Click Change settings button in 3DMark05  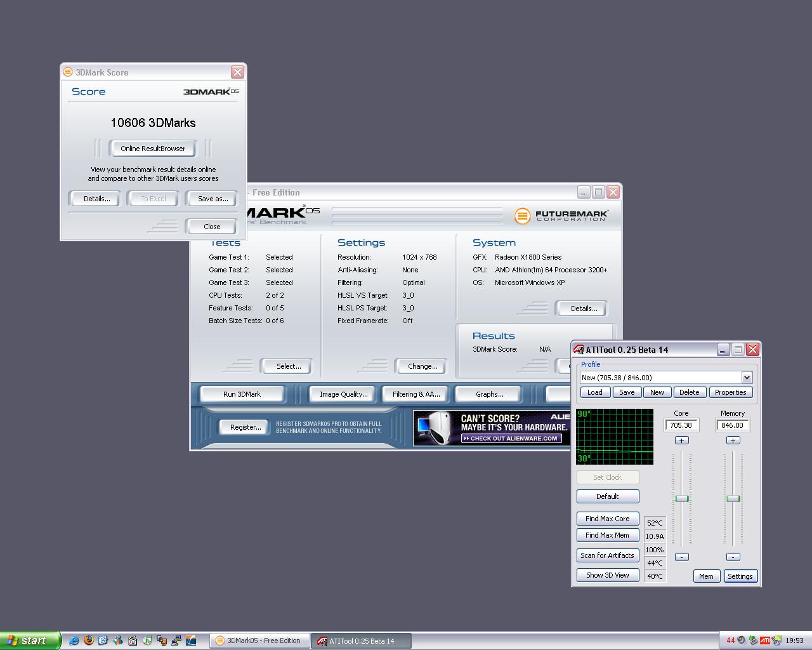click(422, 366)
